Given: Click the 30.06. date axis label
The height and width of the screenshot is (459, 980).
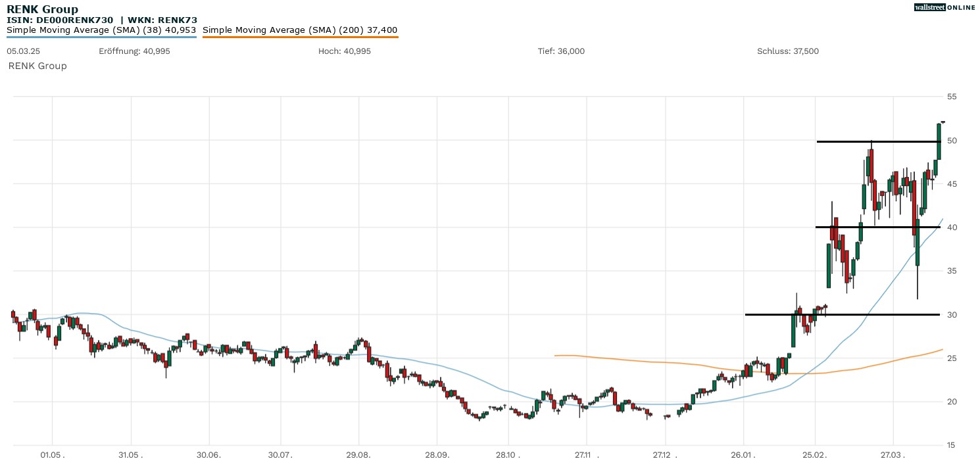Looking at the screenshot, I should (208, 454).
